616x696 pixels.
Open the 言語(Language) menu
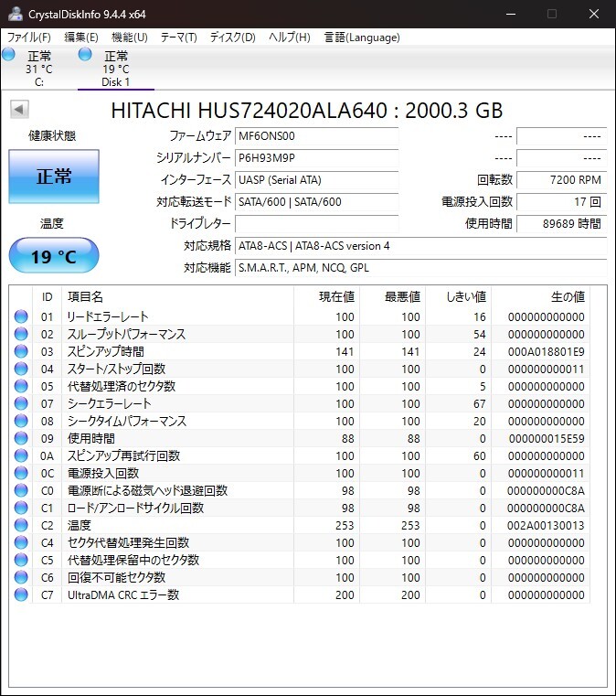362,37
